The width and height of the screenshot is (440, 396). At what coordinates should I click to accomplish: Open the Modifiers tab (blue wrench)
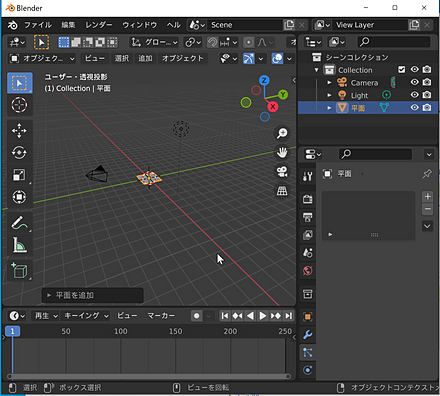[x=308, y=334]
